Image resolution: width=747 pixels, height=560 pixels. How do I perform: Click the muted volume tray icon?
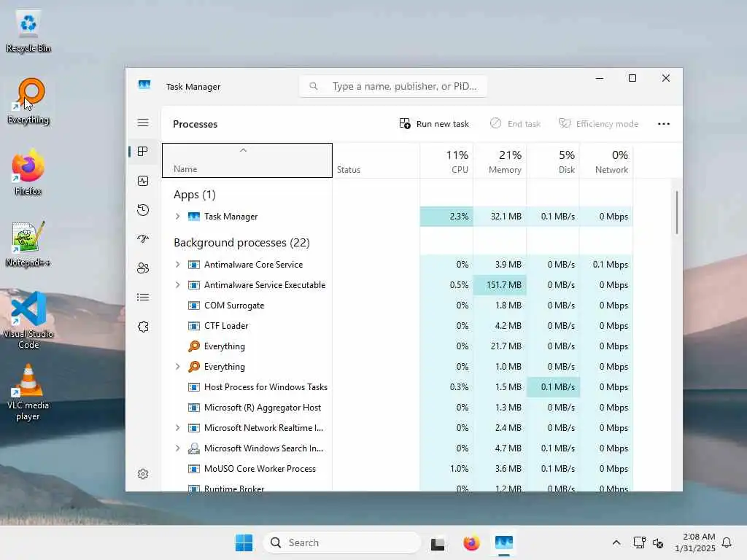(x=658, y=542)
